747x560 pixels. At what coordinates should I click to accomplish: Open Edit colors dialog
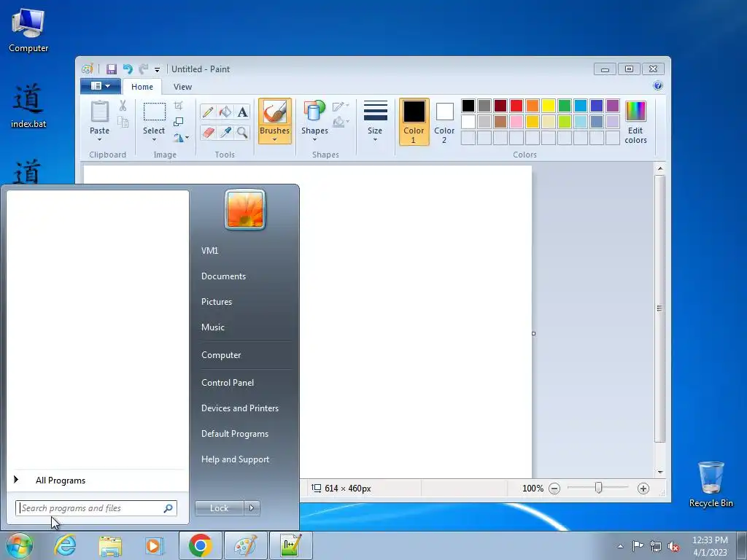[x=635, y=122]
